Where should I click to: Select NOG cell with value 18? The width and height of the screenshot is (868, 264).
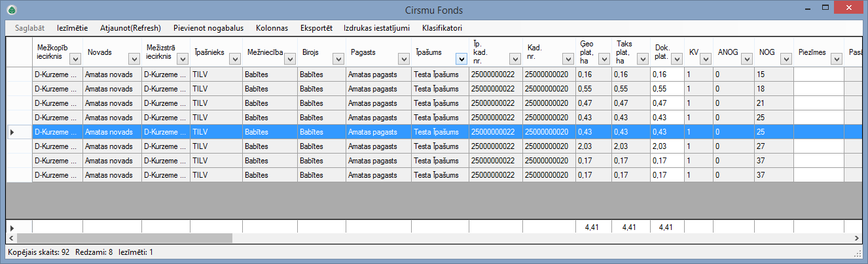pyautogui.click(x=774, y=88)
